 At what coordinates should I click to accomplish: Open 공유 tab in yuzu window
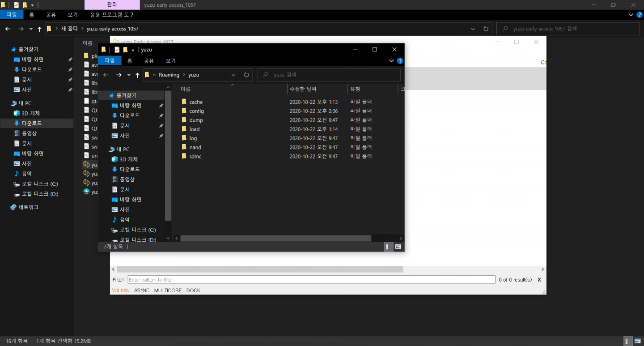[x=149, y=61]
